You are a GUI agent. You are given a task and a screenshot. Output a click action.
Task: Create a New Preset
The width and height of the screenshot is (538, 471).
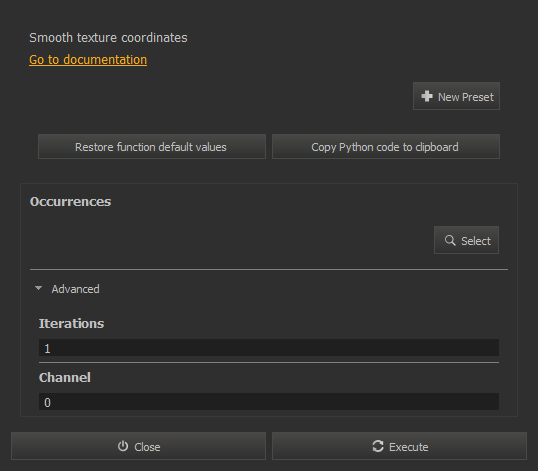[456, 96]
